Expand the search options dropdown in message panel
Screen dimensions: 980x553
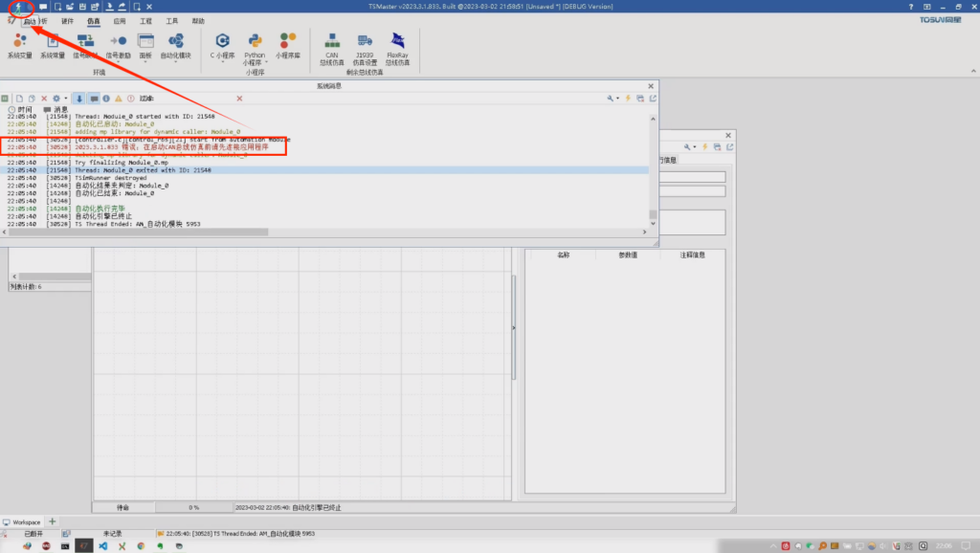(x=617, y=98)
